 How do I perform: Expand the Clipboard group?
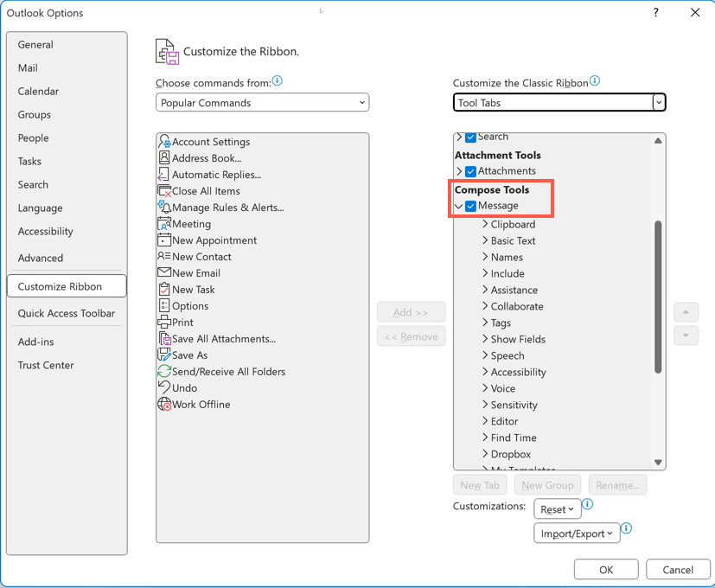(x=485, y=224)
